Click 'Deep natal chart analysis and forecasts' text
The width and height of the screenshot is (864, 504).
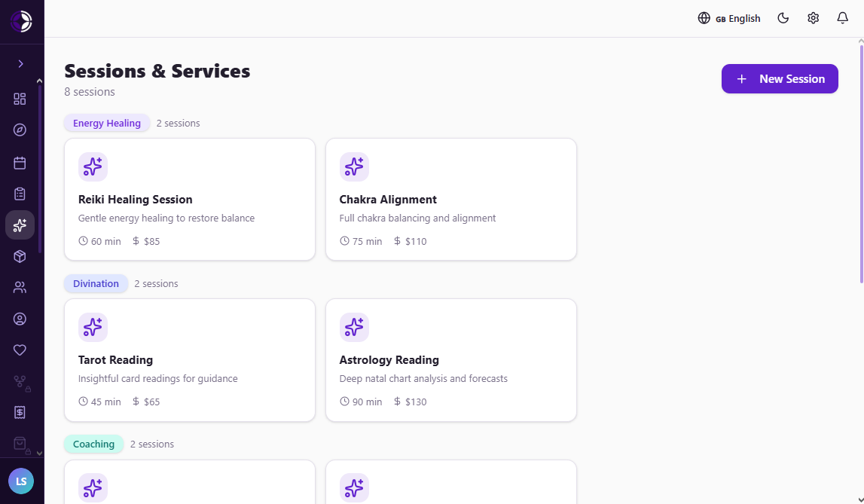(423, 378)
